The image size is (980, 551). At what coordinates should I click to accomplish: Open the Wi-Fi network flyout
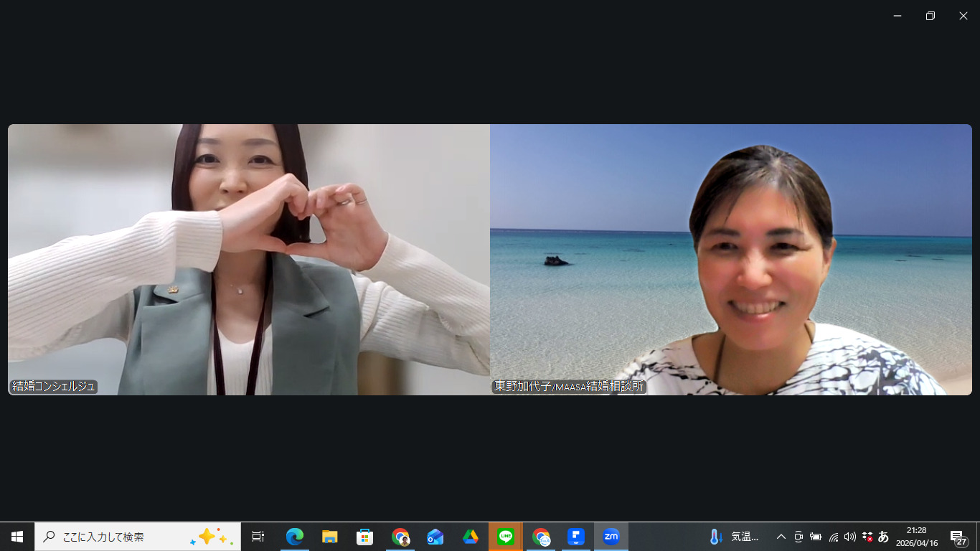click(834, 537)
